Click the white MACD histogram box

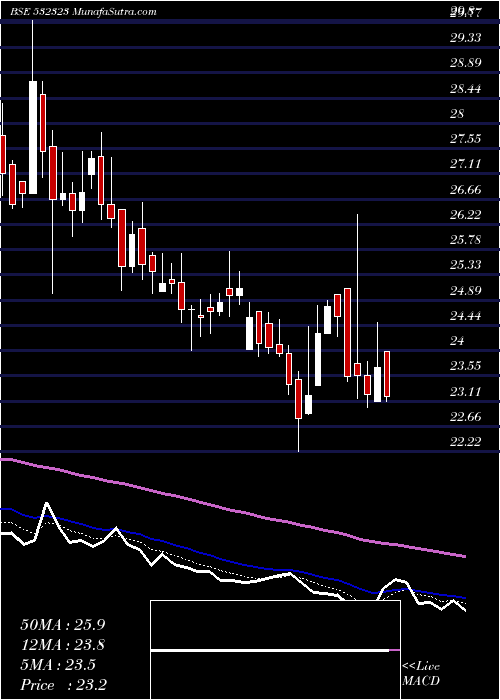click(275, 650)
